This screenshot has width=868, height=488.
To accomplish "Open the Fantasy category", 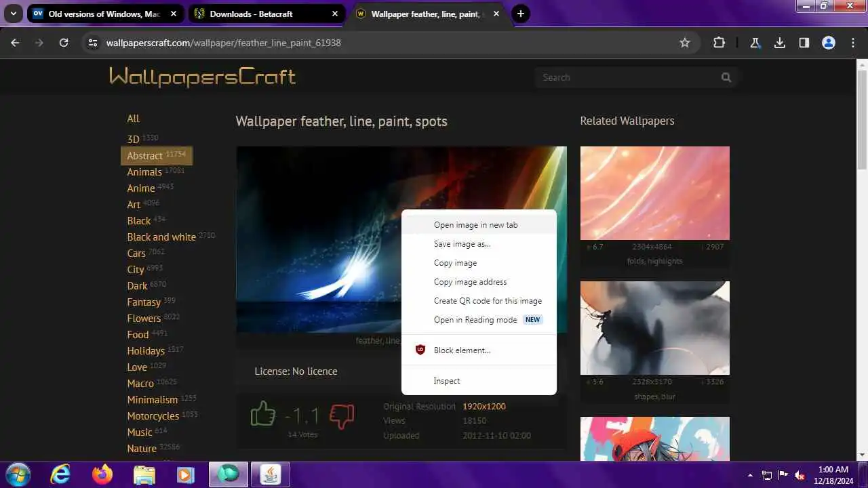I will coord(144,302).
